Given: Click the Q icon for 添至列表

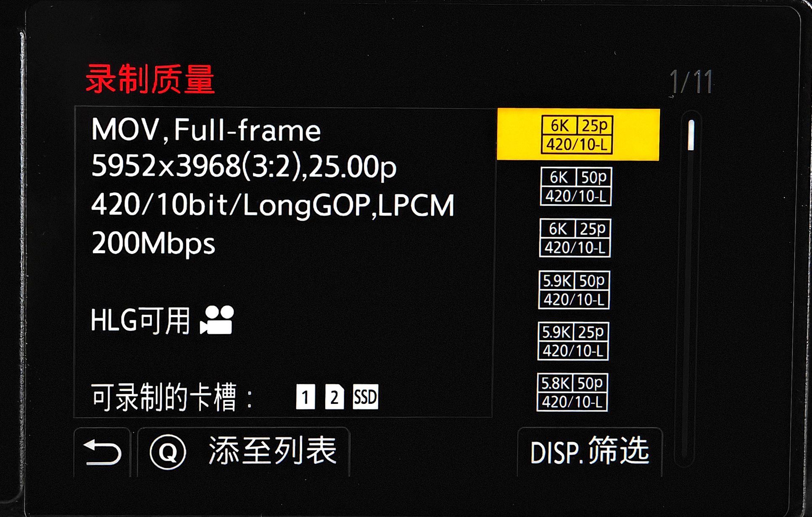Looking at the screenshot, I should 168,452.
